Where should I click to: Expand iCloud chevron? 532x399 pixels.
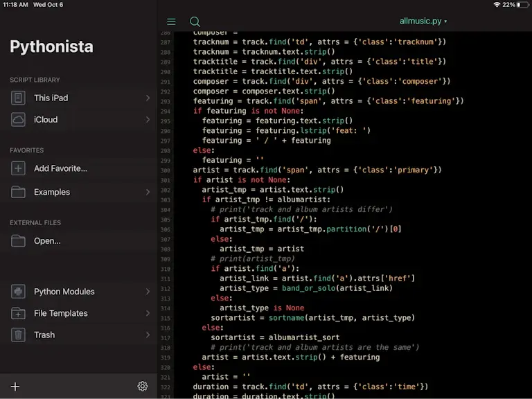tap(148, 120)
